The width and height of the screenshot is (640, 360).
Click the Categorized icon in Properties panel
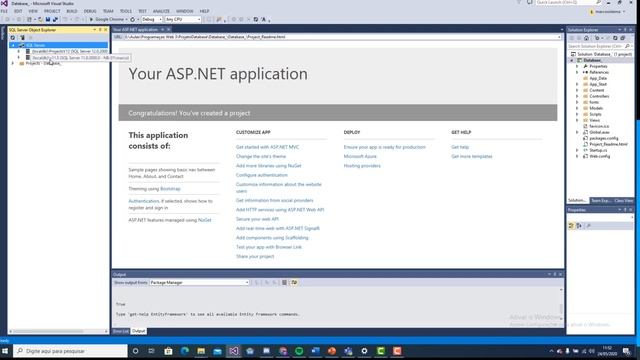click(x=571, y=226)
